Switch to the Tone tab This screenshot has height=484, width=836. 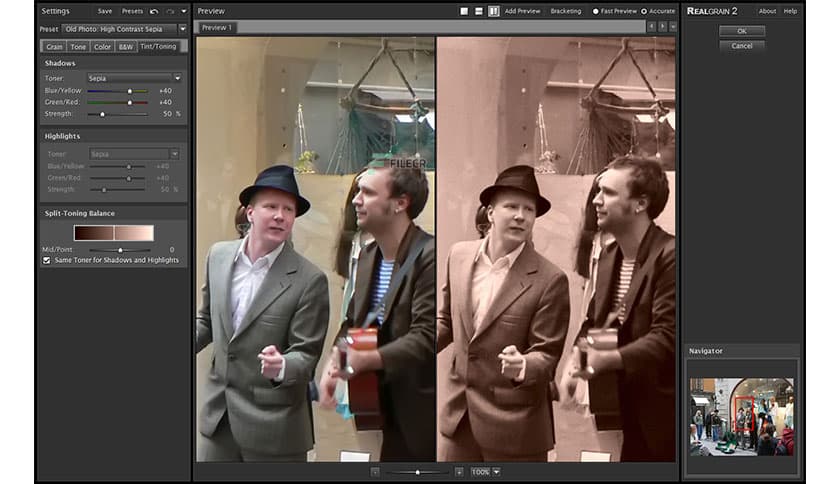coord(78,47)
